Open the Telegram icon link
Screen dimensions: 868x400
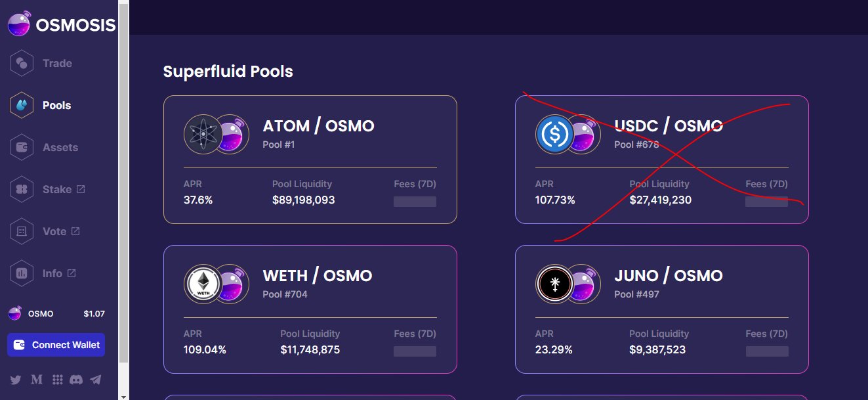coord(96,380)
